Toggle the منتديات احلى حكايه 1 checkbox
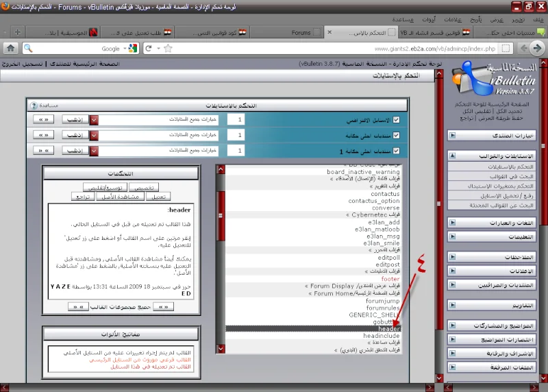Screen dimensions: 548x392 (395, 151)
